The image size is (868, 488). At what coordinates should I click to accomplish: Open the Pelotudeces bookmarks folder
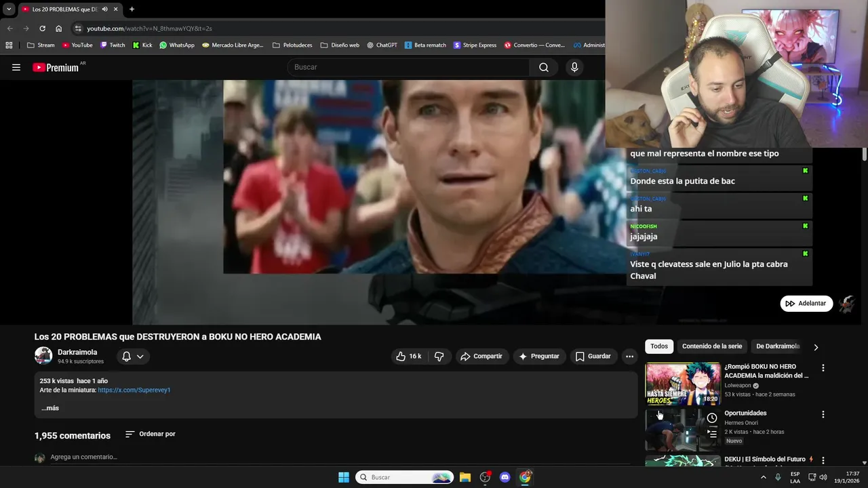[292, 45]
